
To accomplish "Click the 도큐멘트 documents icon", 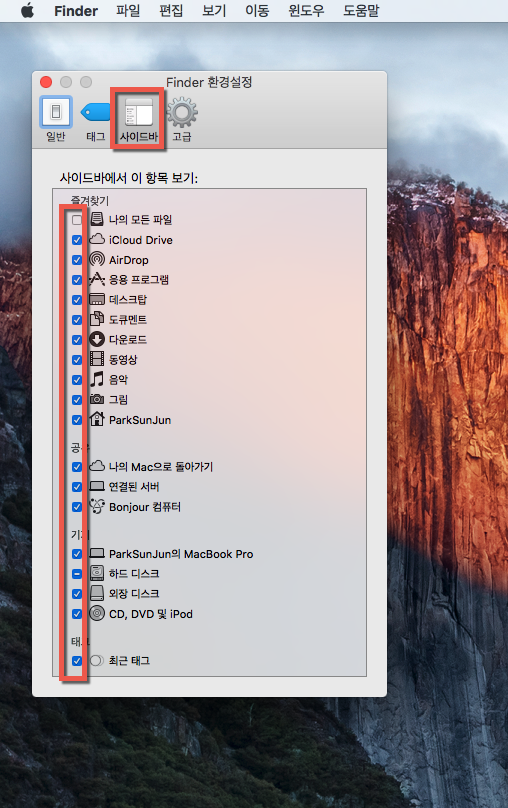I will tap(97, 319).
